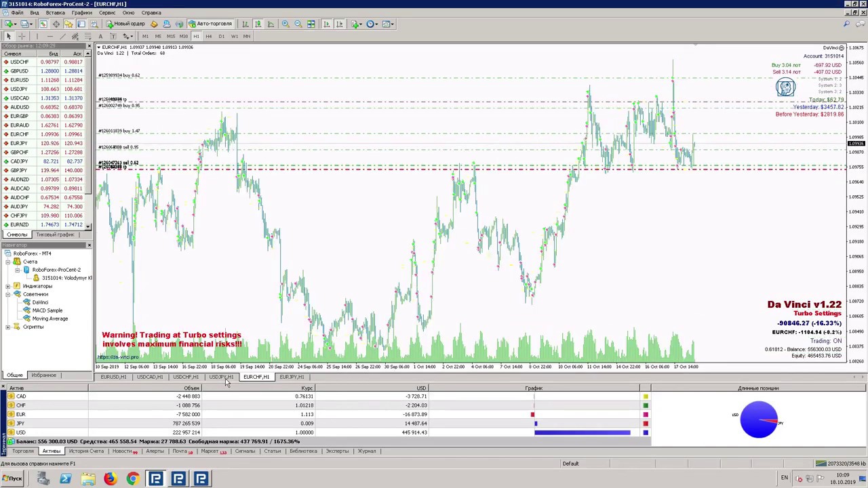Select the text label tool
The height and width of the screenshot is (488, 868).
pos(113,36)
